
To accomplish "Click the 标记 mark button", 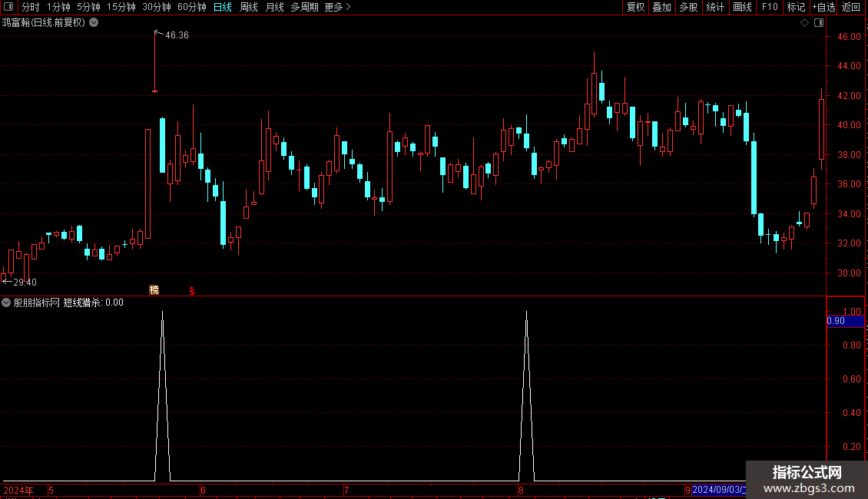I will [796, 7].
